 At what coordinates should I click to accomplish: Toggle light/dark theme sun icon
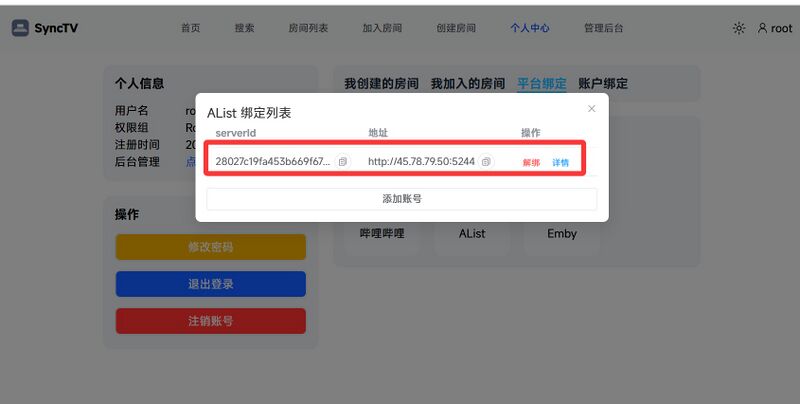click(739, 29)
